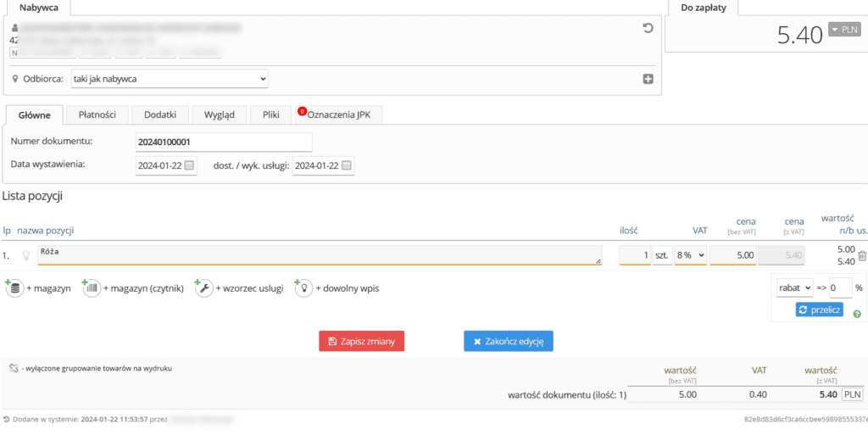Click the green help question mark icon
Viewport: 868px width, 441px height.
(x=857, y=314)
